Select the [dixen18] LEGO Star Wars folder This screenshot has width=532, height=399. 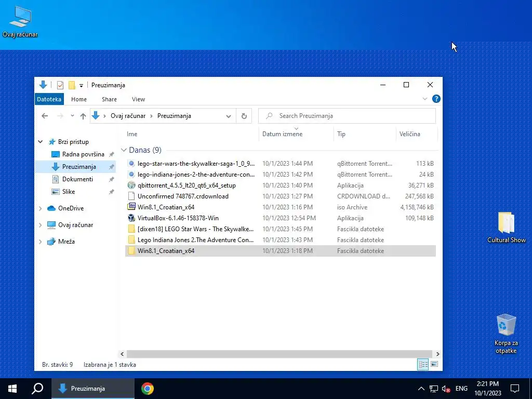[195, 229]
